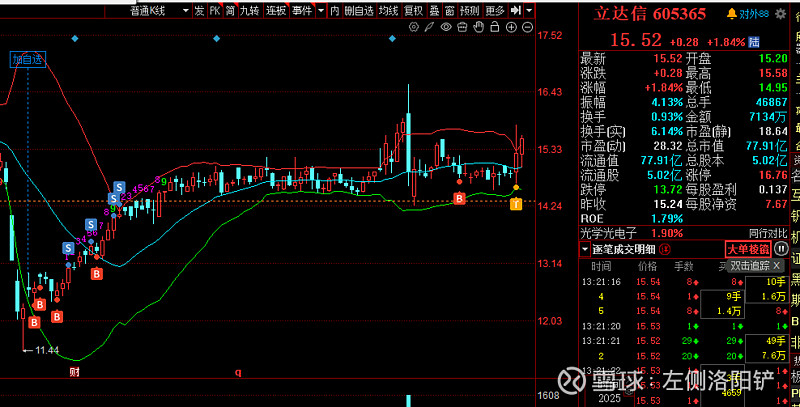Click the topmost blue S sell signal
Screen dimensions: 800x407
[119, 186]
